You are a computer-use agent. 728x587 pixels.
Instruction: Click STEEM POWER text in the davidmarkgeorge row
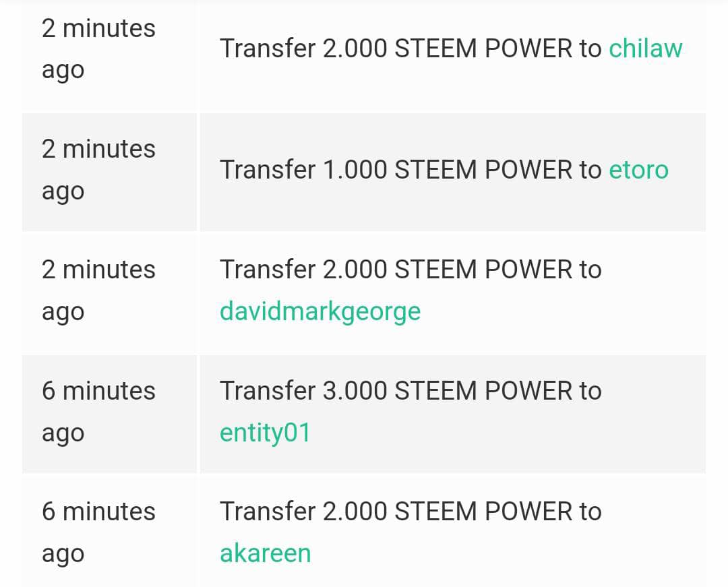click(483, 270)
